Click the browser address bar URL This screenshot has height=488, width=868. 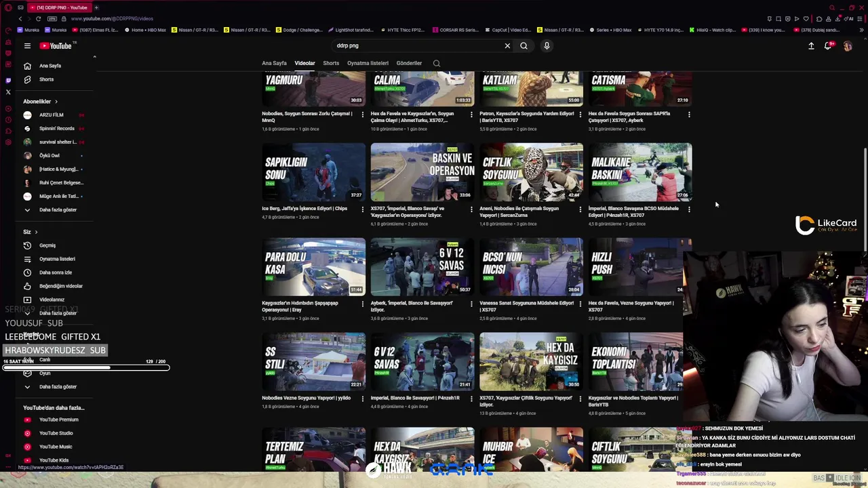tap(112, 18)
